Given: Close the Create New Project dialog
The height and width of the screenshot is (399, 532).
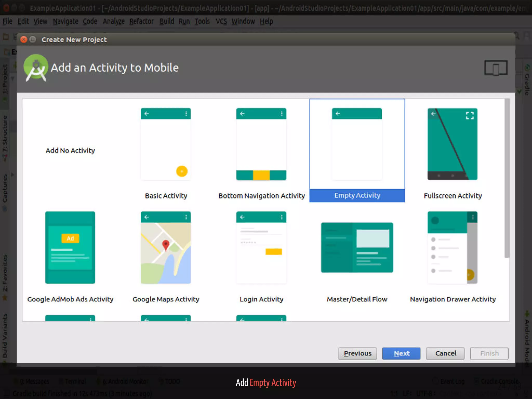Looking at the screenshot, I should [x=24, y=39].
